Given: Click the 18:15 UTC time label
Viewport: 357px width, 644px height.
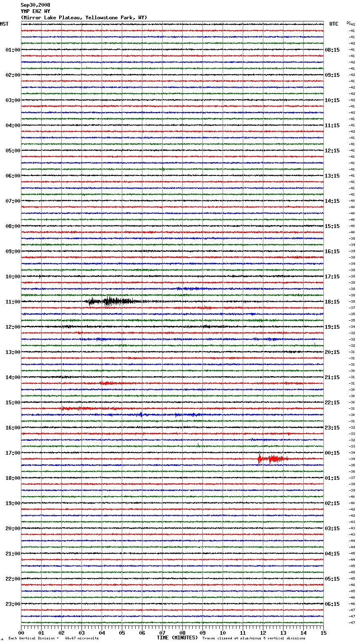Looking at the screenshot, I should tap(332, 302).
